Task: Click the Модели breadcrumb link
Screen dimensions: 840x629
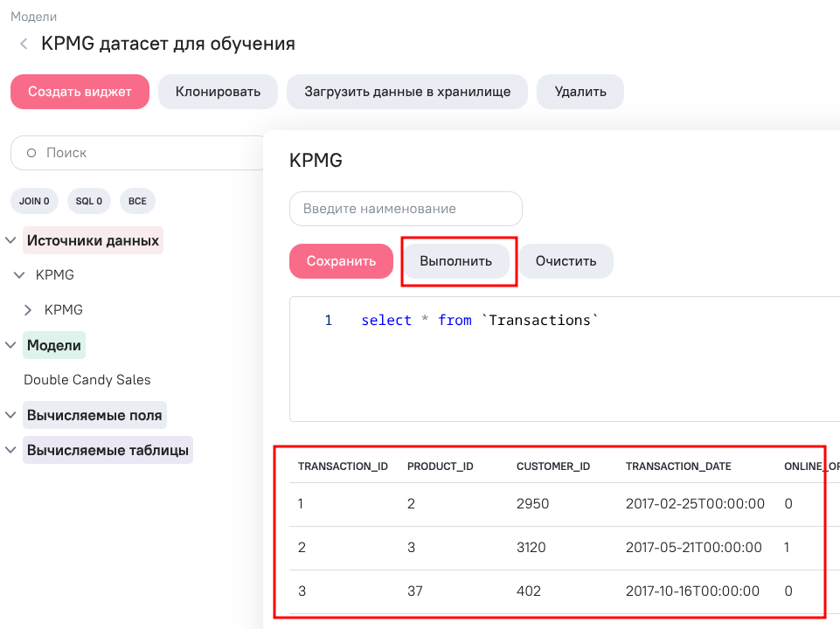Action: tap(34, 17)
